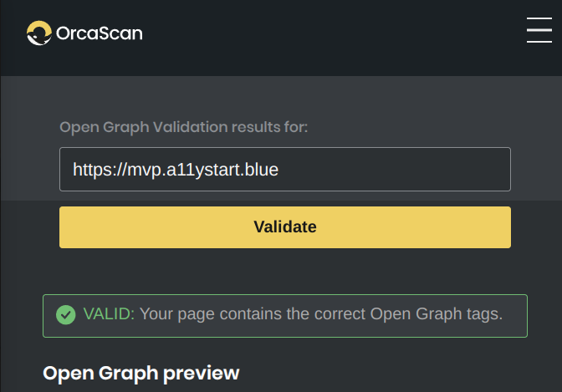Click the 'Open Graph preview' heading
Viewport: 562px width, 392px height.
click(140, 373)
